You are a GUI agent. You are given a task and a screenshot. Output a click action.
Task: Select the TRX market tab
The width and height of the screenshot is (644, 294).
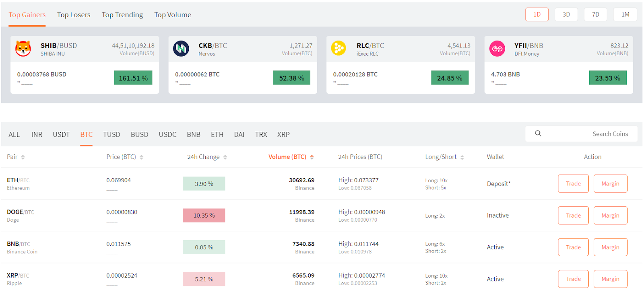tap(261, 134)
